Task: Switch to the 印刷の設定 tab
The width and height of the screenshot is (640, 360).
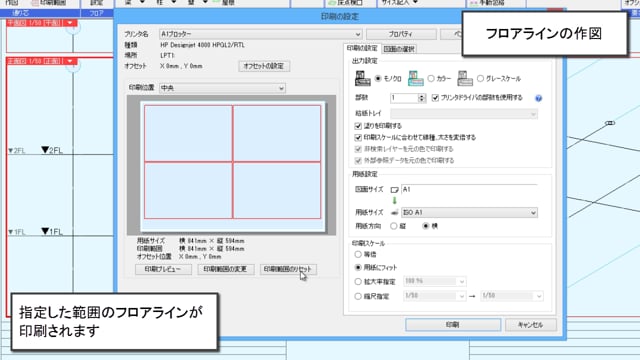Action: pos(362,48)
